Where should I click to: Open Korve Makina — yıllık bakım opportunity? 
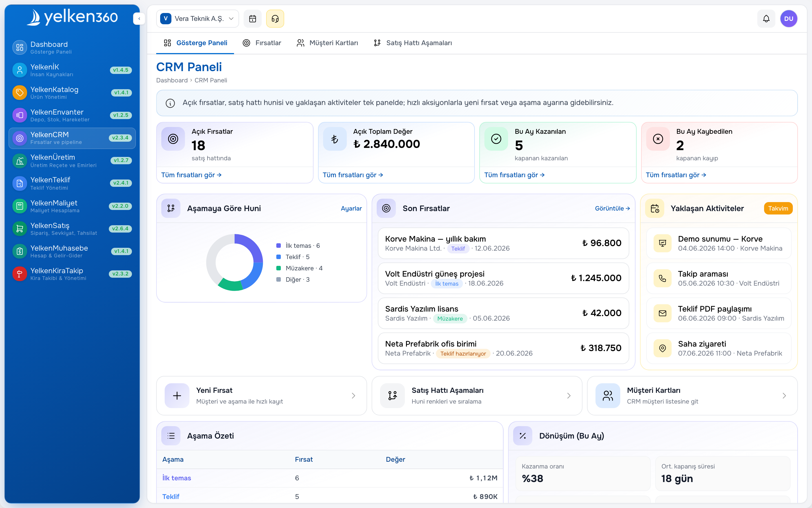point(503,243)
